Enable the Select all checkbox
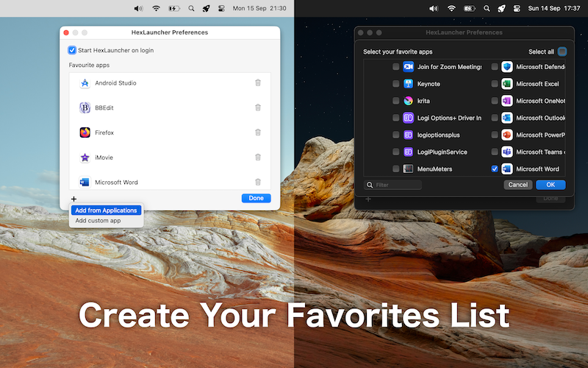Viewport: 588px width, 368px height. point(562,52)
